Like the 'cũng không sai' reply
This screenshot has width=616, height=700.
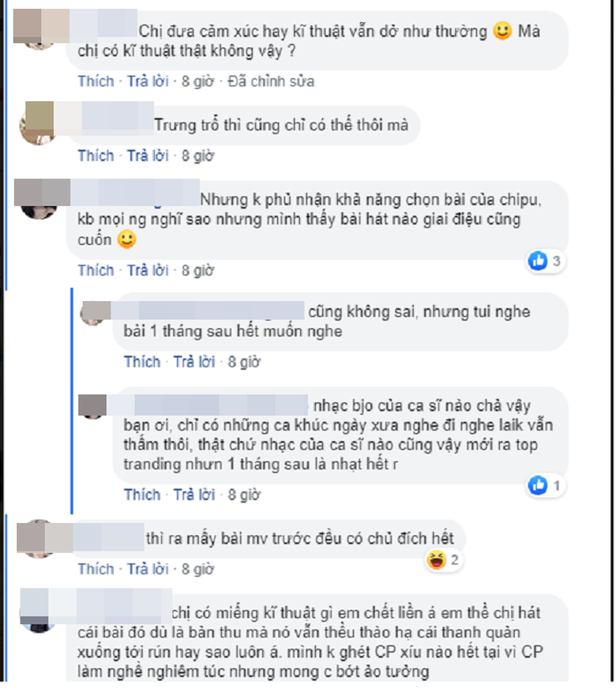(142, 362)
